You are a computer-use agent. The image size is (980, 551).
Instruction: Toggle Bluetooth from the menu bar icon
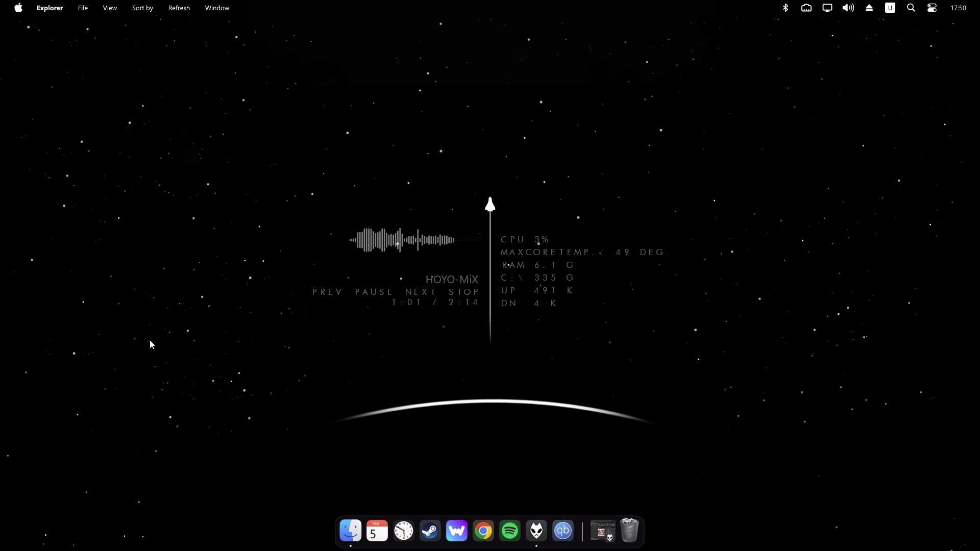[786, 8]
